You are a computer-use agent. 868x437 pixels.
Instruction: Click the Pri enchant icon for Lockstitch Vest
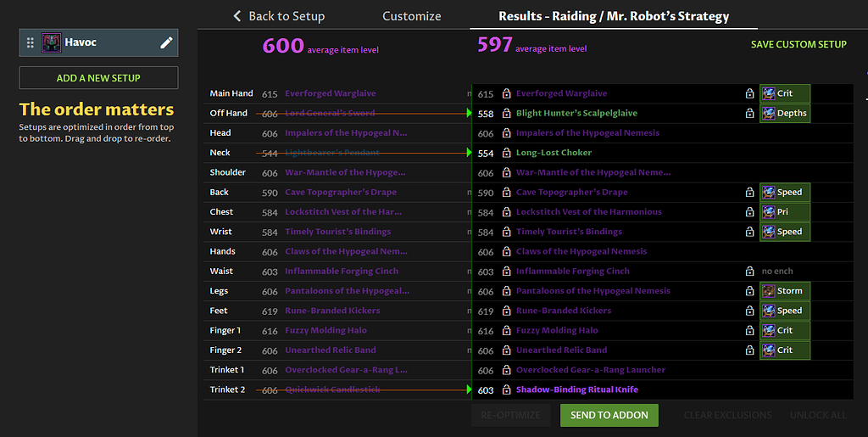tap(769, 212)
